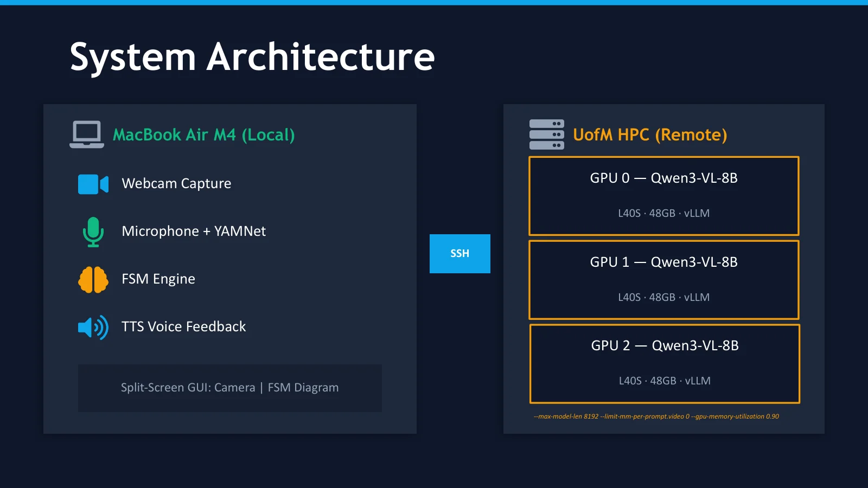This screenshot has width=868, height=488.
Task: Select the green microphone icon
Action: [93, 232]
